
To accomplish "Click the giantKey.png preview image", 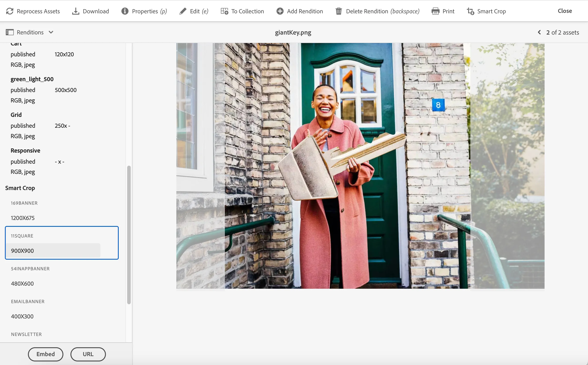I will [360, 166].
